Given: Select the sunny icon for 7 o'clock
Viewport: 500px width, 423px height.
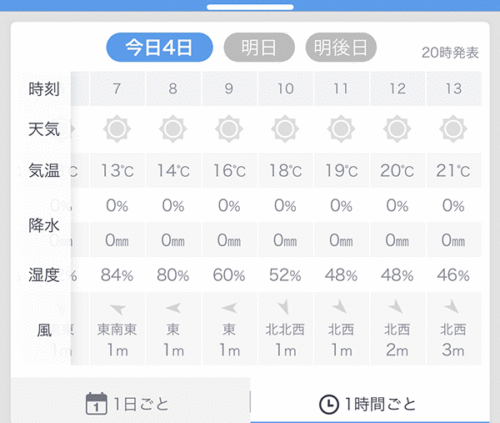Looking at the screenshot, I should [x=117, y=129].
